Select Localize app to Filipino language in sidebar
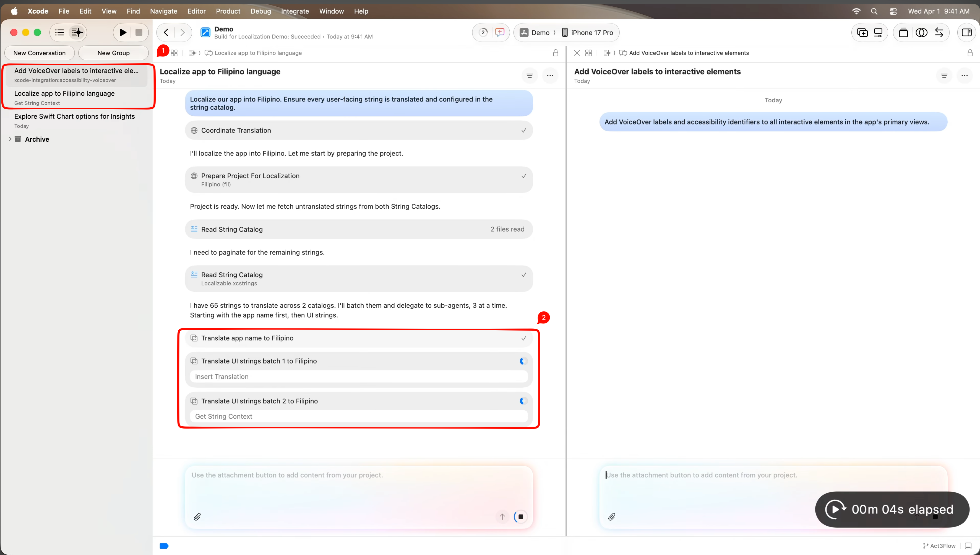Screen dimensions: 980x555 [x=77, y=98]
